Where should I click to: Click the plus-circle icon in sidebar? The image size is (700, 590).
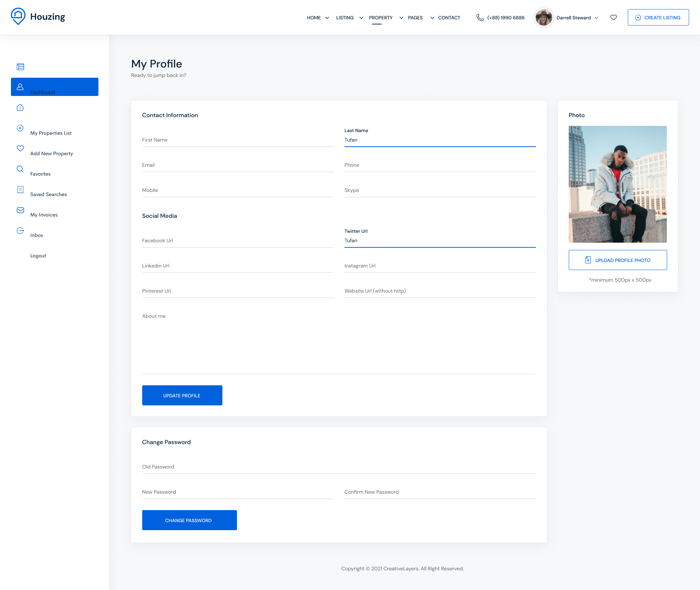tap(20, 128)
